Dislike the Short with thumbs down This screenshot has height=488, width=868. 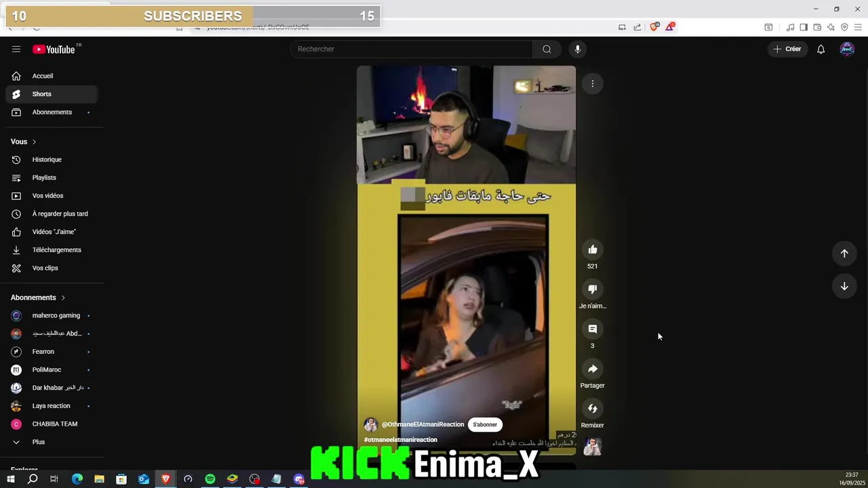click(593, 289)
